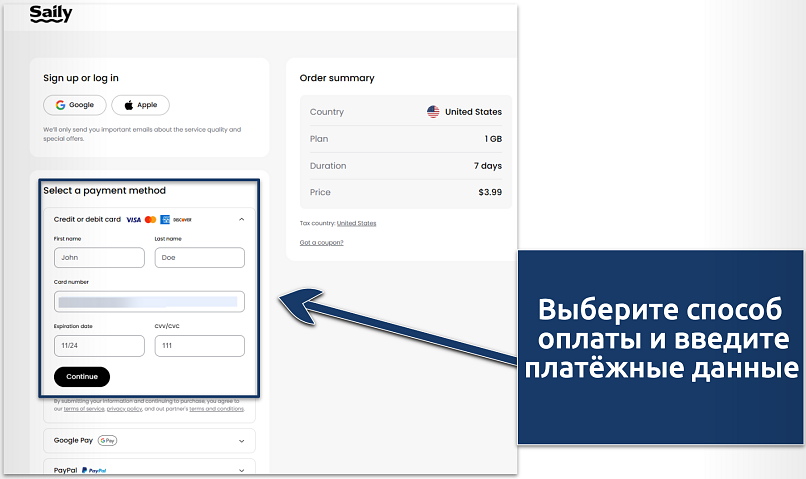Click the American Express card icon
The width and height of the screenshot is (806, 479).
coord(164,219)
